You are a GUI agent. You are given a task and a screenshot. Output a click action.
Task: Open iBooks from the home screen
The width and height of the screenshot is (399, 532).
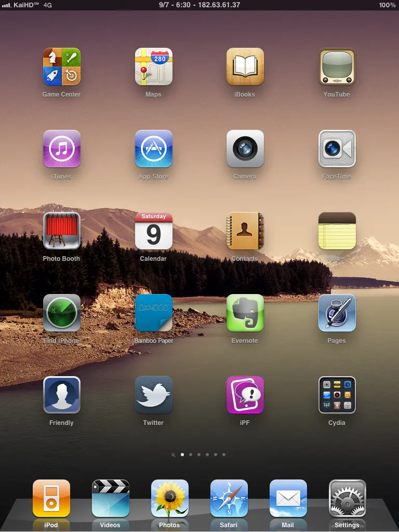(245, 67)
